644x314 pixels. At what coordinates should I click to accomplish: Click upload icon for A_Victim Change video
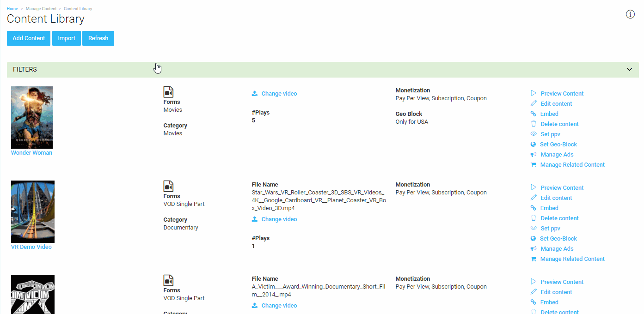pos(255,306)
